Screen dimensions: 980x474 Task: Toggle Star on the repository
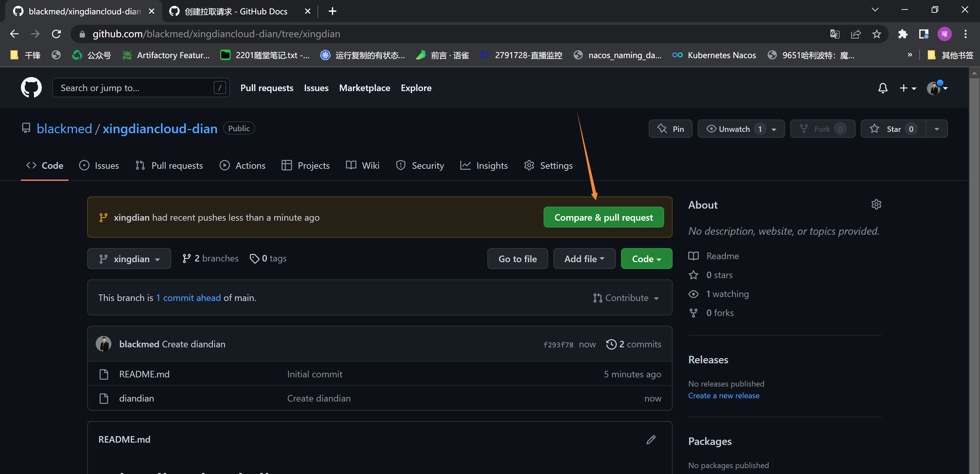[x=893, y=129]
